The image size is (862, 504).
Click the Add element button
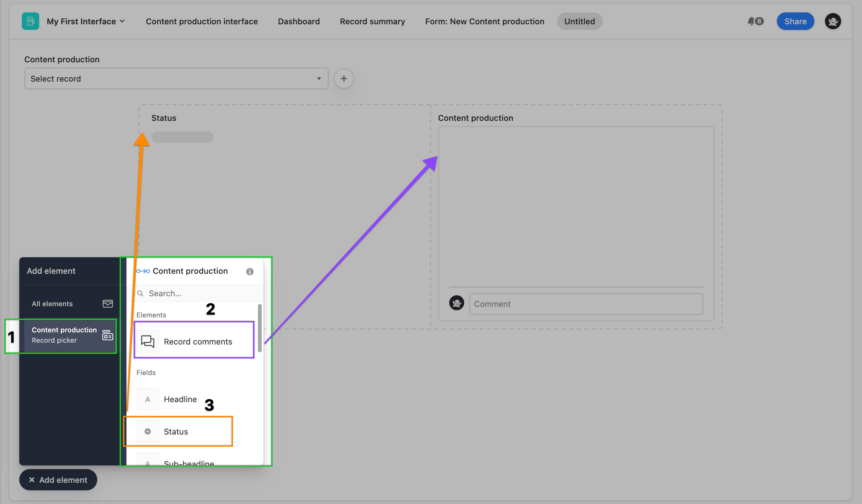58,479
